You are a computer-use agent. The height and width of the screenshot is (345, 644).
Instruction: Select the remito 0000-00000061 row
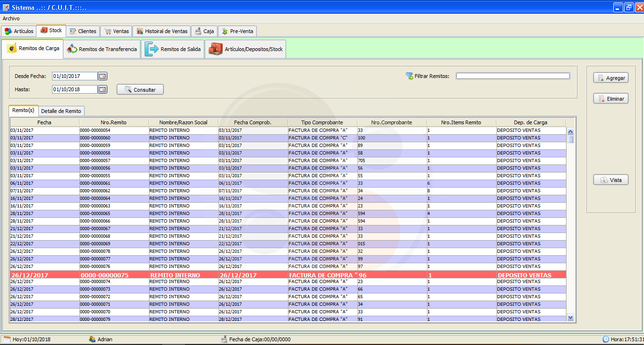288,183
